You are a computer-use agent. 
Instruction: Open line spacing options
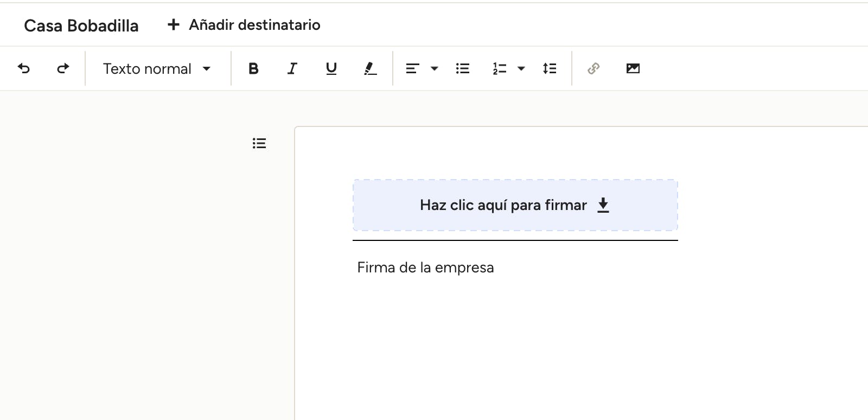550,68
